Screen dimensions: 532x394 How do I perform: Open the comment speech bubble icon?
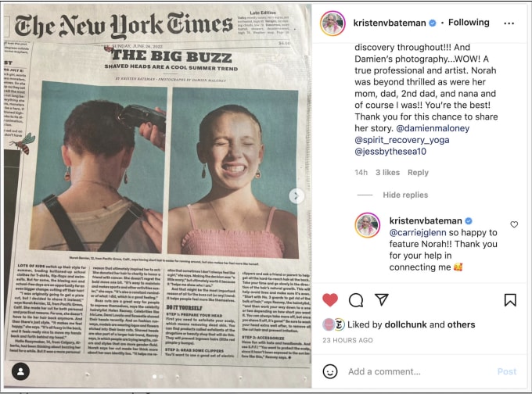click(356, 300)
